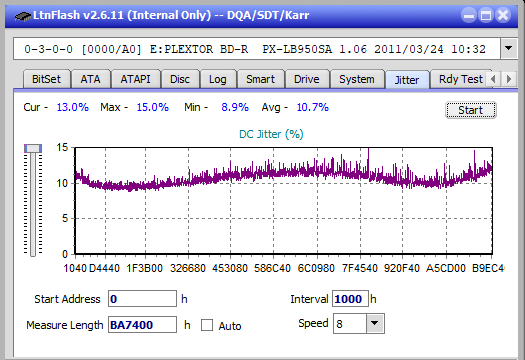Open the Log tab
The width and height of the screenshot is (525, 360).
point(218,79)
